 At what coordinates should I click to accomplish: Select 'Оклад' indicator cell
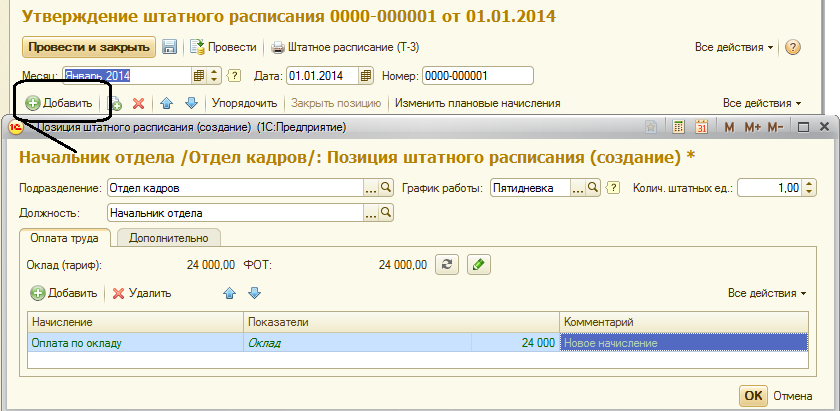pos(357,342)
